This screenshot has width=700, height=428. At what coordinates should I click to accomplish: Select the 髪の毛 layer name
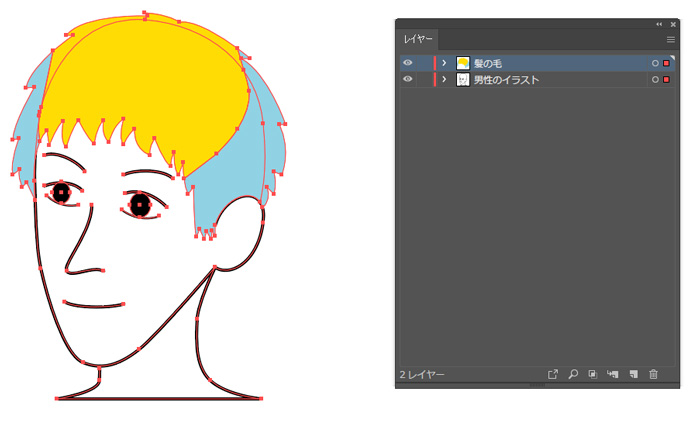click(488, 63)
